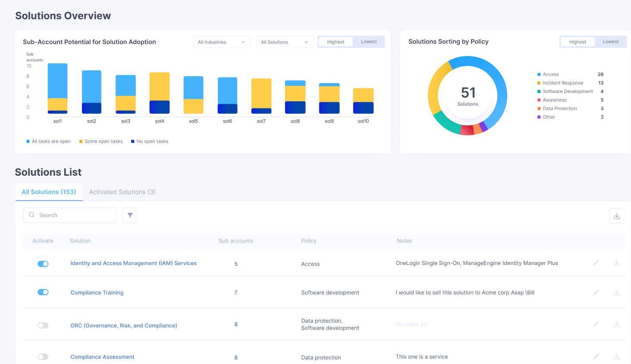Switch to All Solutions (153) tab
631x364 pixels.
[49, 192]
